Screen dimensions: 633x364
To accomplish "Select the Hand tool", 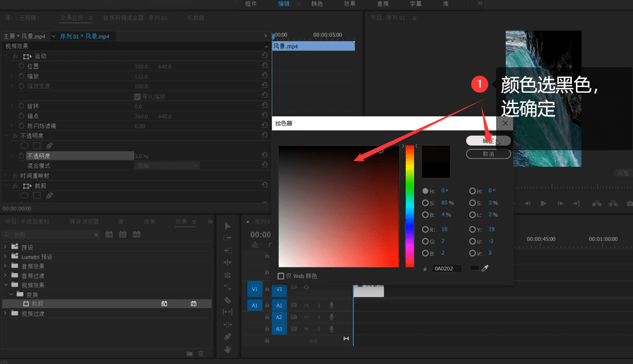I will click(227, 349).
